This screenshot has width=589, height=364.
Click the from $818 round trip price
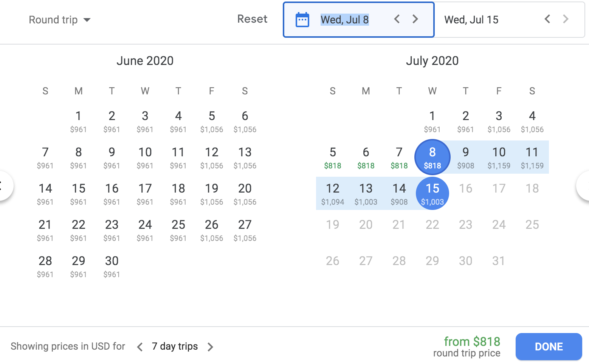472,342
